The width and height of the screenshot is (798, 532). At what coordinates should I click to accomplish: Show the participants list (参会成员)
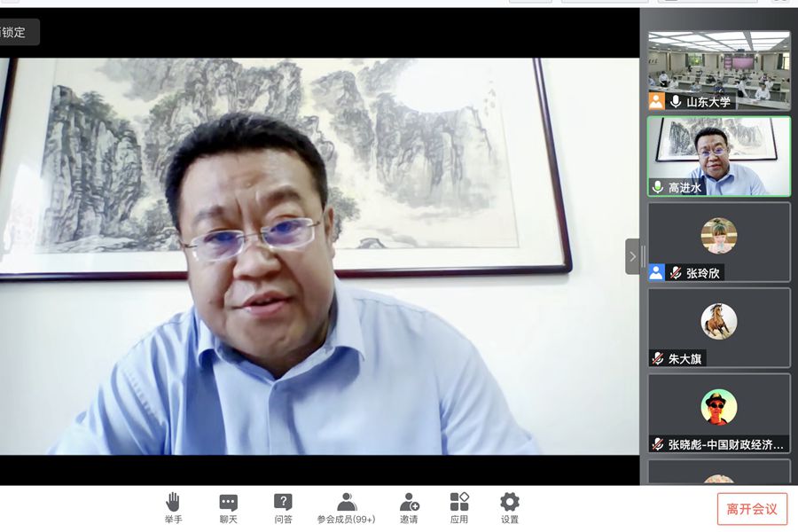pyautogui.click(x=346, y=503)
